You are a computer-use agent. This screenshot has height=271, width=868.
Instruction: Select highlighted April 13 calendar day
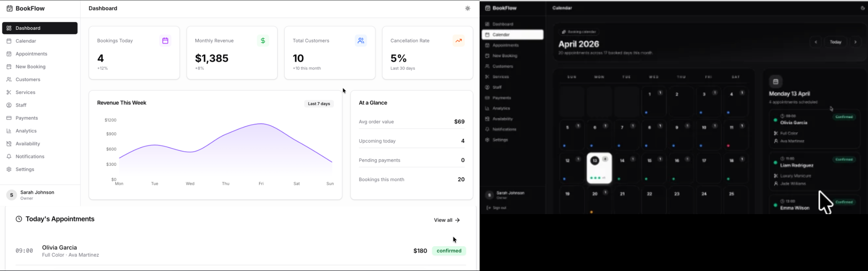click(x=599, y=168)
